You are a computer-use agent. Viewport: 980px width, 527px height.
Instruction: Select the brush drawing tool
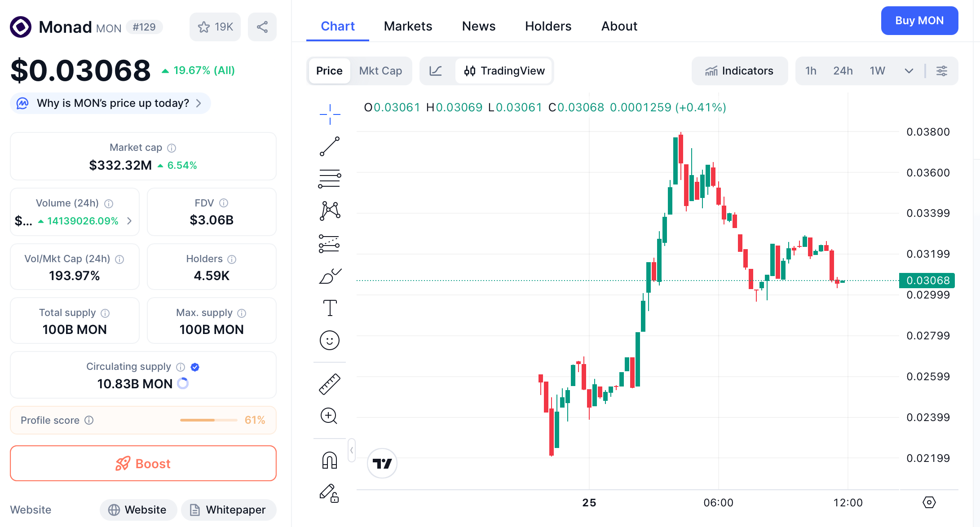click(330, 276)
